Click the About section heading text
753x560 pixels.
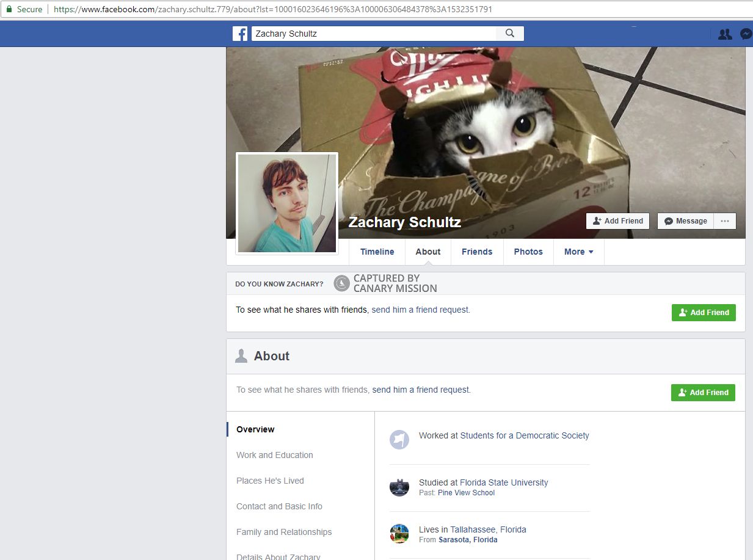coord(272,356)
